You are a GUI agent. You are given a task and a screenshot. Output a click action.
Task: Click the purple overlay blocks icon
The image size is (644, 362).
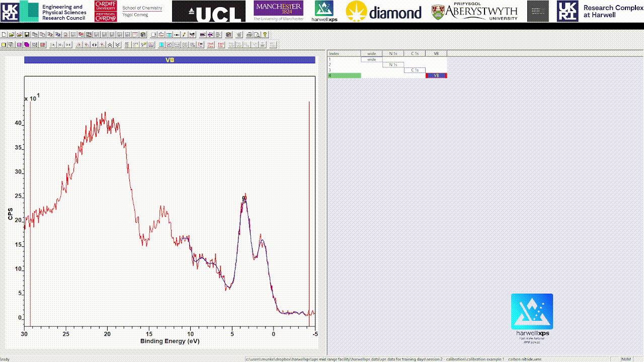pyautogui.click(x=27, y=45)
